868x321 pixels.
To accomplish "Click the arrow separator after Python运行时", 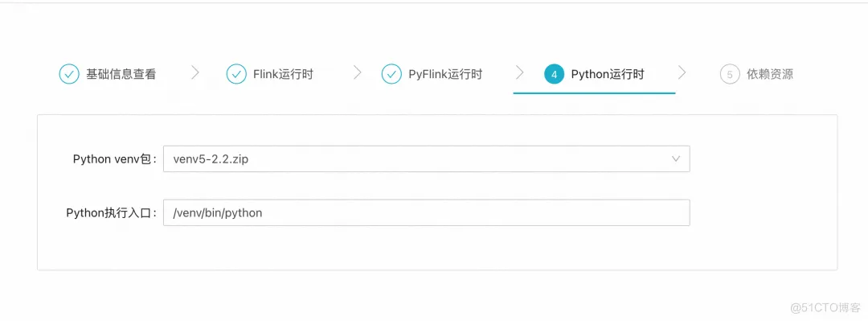I will 682,72.
